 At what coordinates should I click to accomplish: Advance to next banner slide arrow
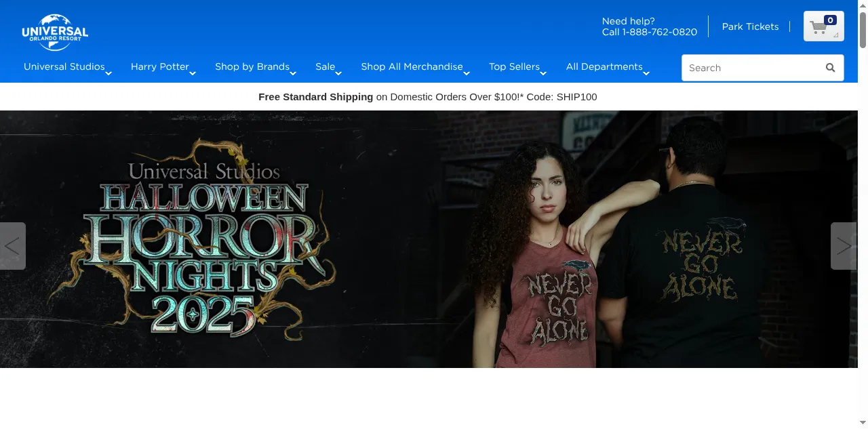(844, 246)
